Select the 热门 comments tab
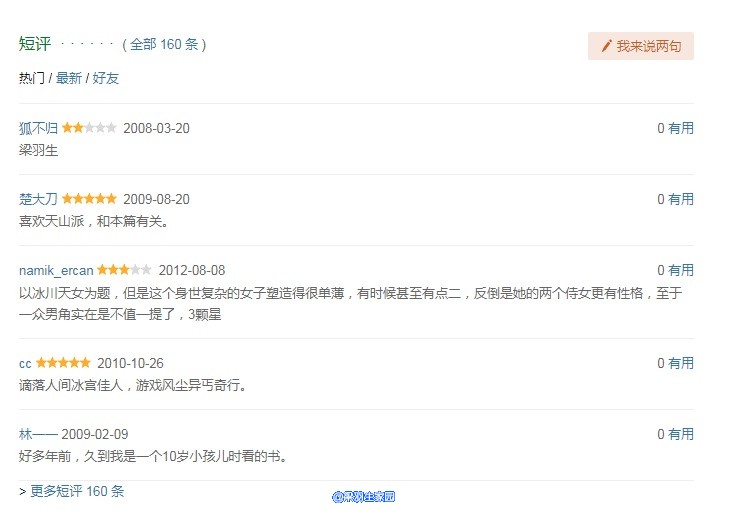Screen dimensions: 730x511 pyautogui.click(x=32, y=78)
